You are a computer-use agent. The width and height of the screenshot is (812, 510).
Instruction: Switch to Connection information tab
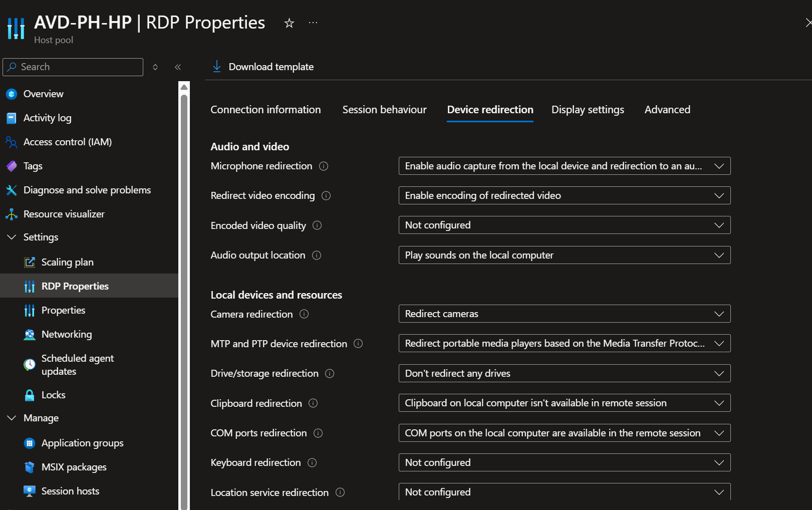click(x=265, y=110)
